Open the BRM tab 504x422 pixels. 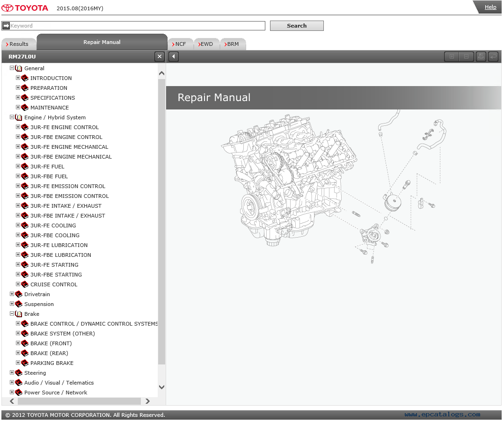point(233,44)
